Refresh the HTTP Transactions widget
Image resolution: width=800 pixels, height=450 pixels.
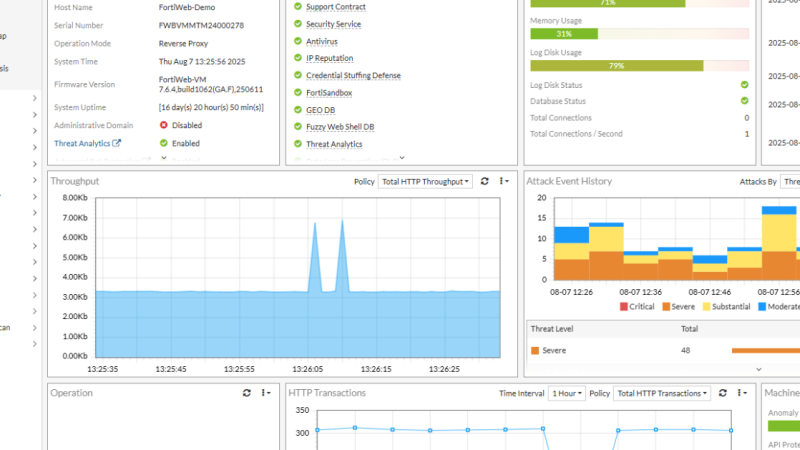tap(723, 393)
